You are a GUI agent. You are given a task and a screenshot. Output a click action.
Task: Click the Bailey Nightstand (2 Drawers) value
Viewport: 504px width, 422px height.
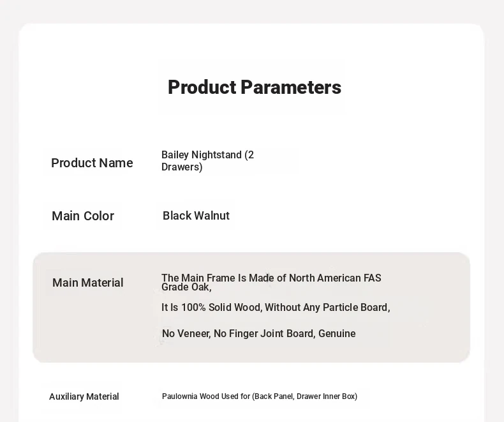pos(207,161)
